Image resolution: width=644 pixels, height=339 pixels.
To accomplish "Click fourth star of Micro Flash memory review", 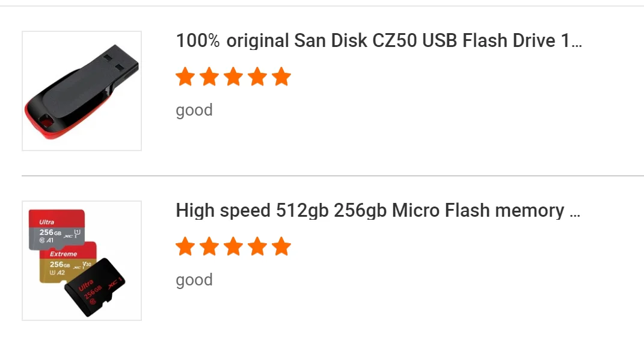I will pos(257,247).
